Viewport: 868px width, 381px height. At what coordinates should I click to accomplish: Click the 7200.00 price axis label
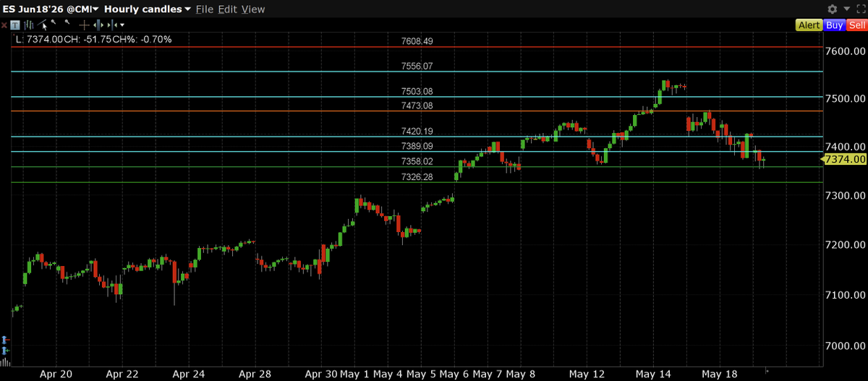[845, 246]
